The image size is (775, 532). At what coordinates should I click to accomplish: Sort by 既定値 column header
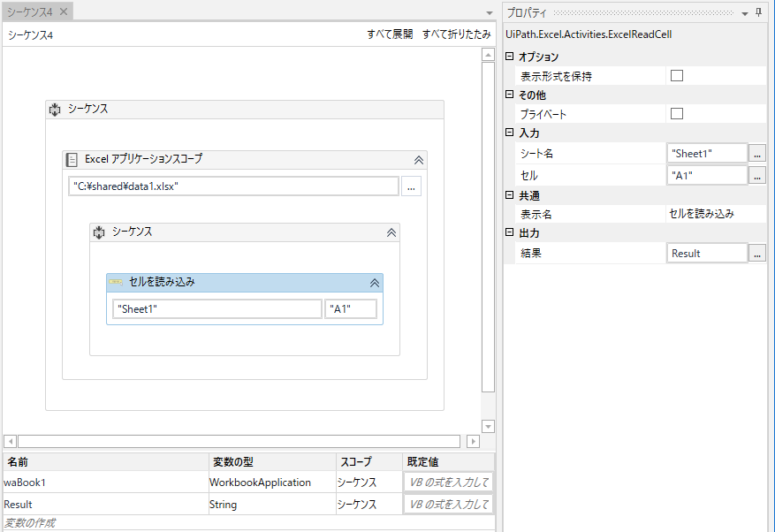(x=448, y=462)
